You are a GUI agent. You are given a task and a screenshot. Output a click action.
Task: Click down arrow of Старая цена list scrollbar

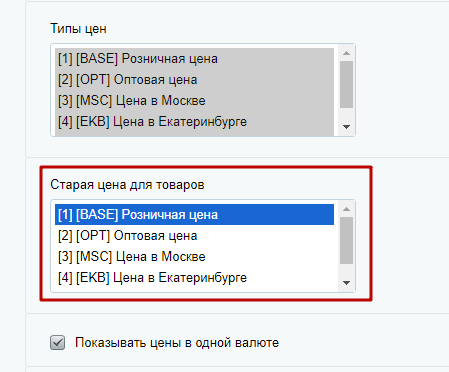click(346, 283)
